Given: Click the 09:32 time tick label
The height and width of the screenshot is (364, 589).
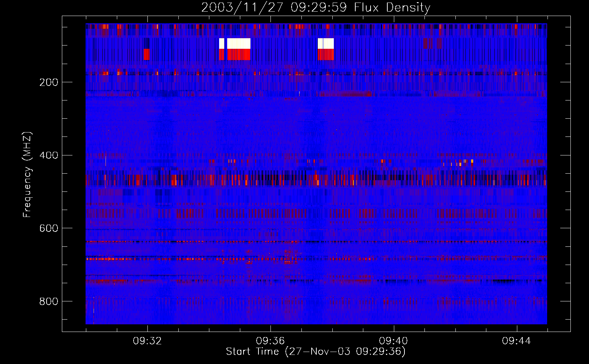Looking at the screenshot, I should pos(147,341).
